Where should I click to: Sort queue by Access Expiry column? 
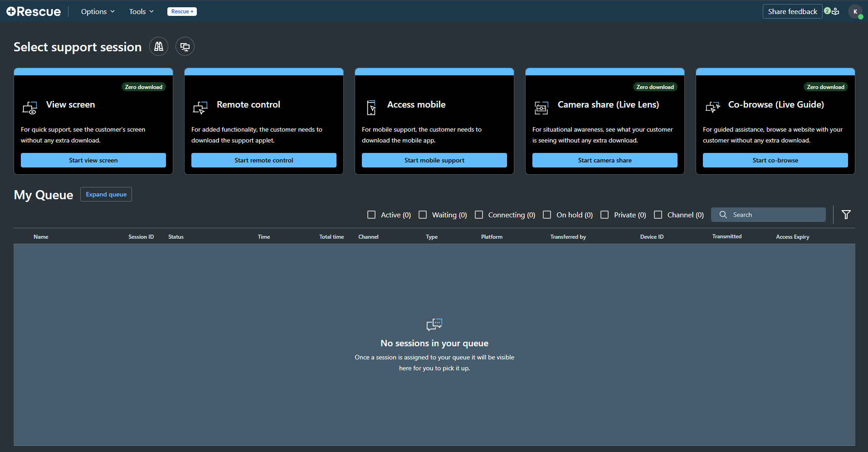pyautogui.click(x=793, y=237)
